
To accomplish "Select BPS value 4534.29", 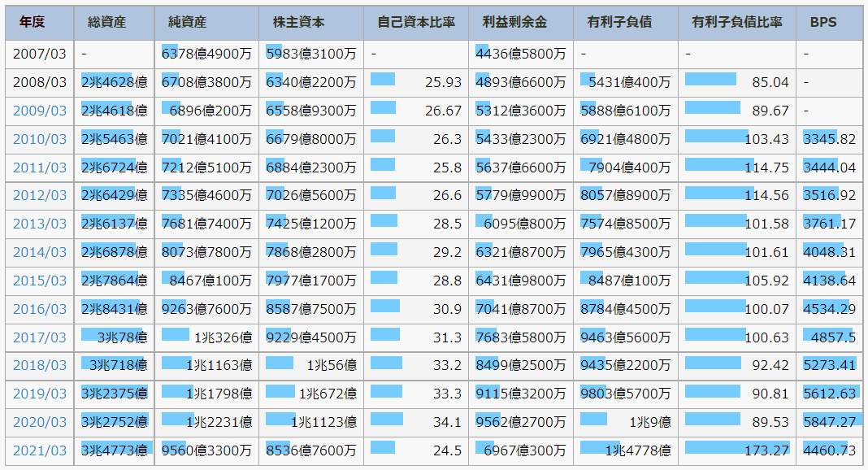I will pos(829,309).
